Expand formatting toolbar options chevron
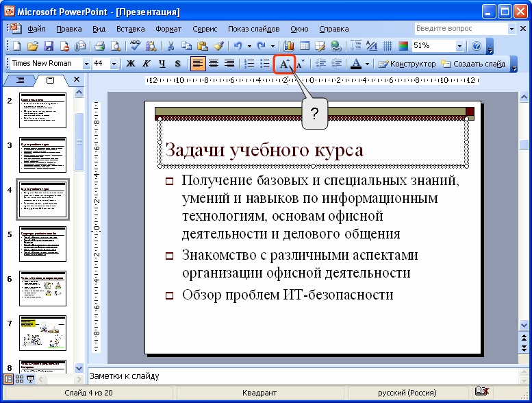The width and height of the screenshot is (532, 403). pos(514,64)
